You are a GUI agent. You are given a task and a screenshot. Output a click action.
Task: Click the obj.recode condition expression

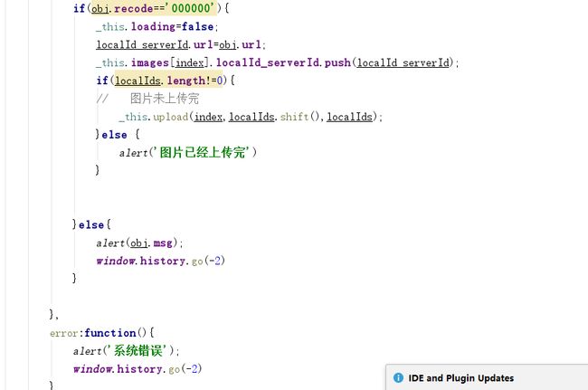click(x=154, y=8)
